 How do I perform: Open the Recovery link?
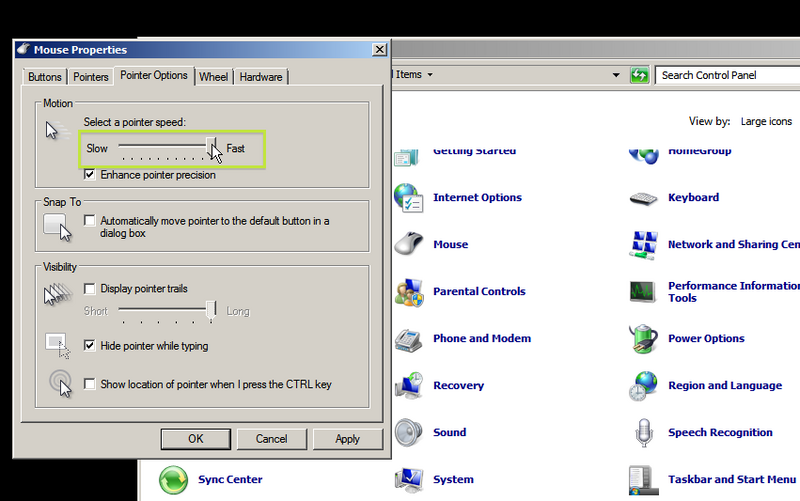[x=459, y=385]
